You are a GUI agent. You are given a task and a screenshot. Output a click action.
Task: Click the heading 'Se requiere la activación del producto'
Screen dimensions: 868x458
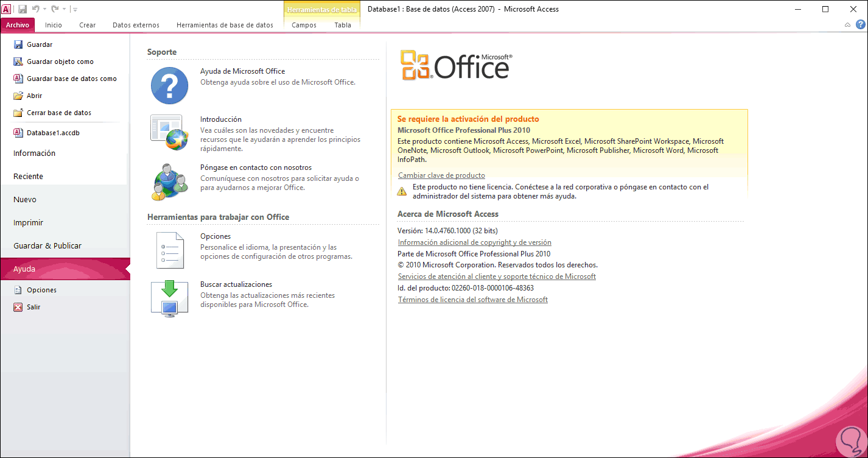pyautogui.click(x=468, y=119)
